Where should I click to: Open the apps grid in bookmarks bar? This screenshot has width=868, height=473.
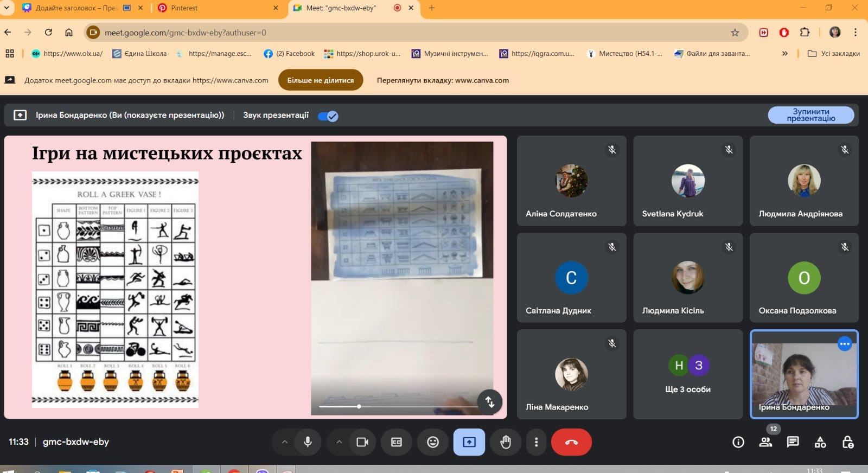(9, 53)
